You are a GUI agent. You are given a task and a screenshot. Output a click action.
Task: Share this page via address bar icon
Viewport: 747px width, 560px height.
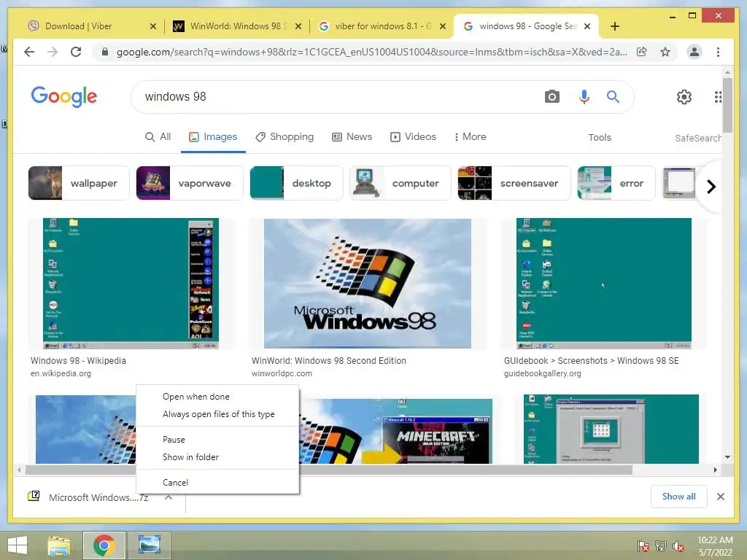click(x=642, y=52)
